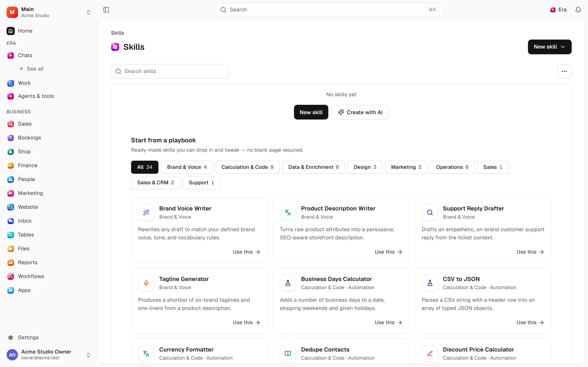Toggle the sidebar panel icon

pyautogui.click(x=106, y=10)
